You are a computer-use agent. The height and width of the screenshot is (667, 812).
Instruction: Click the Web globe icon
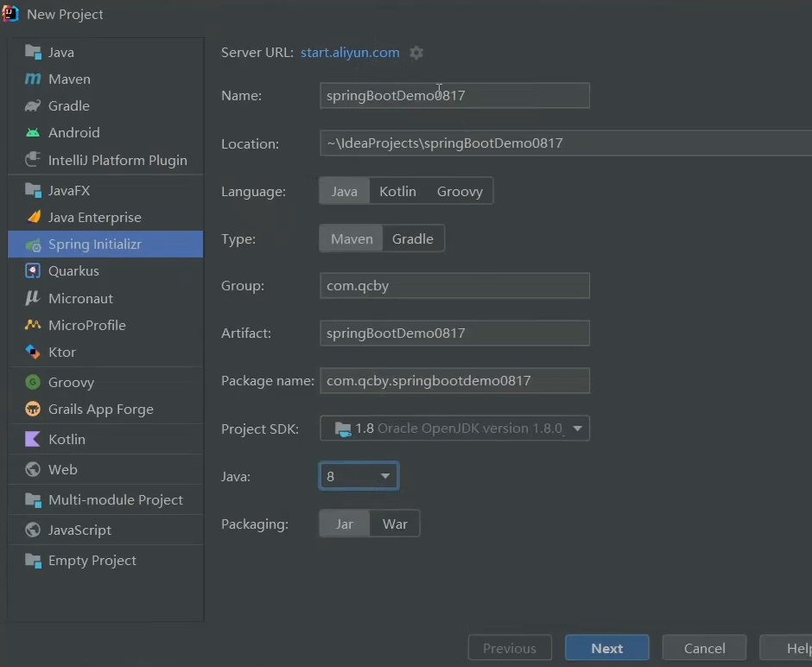pyautogui.click(x=33, y=469)
